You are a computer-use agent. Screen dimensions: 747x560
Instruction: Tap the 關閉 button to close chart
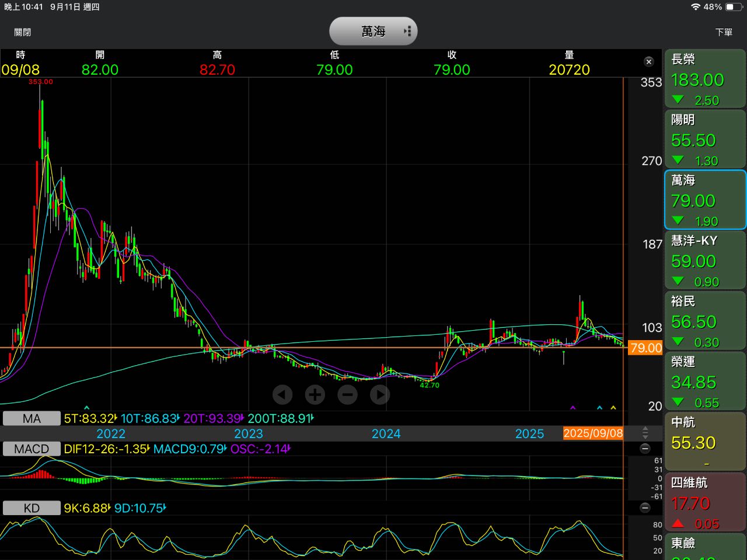pyautogui.click(x=23, y=32)
